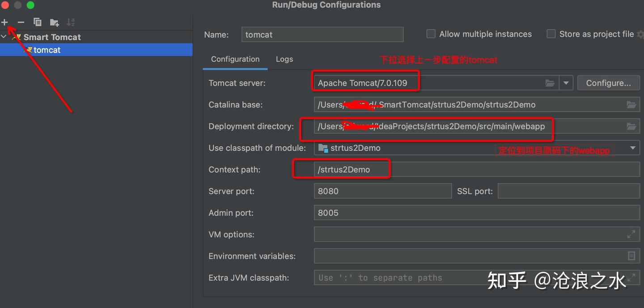Image resolution: width=644 pixels, height=308 pixels.
Task: Browse for the Deployment directory folder
Action: point(631,127)
